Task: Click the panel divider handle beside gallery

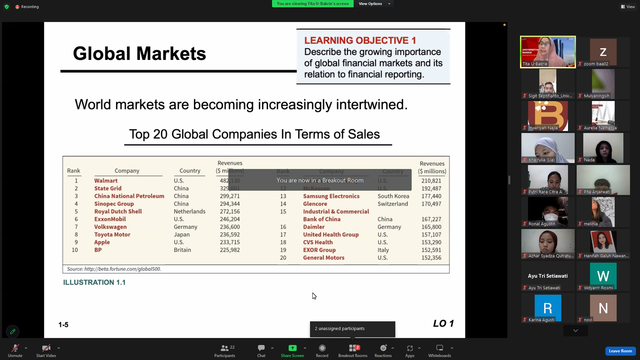Action: click(509, 180)
